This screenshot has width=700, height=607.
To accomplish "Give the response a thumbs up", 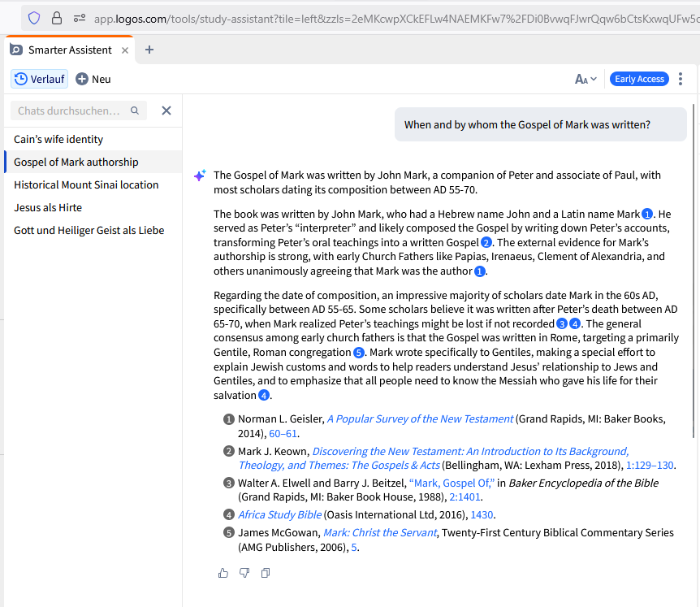I will 223,573.
